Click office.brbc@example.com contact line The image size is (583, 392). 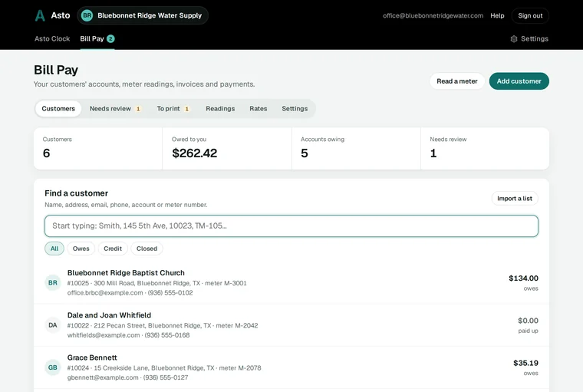click(130, 293)
